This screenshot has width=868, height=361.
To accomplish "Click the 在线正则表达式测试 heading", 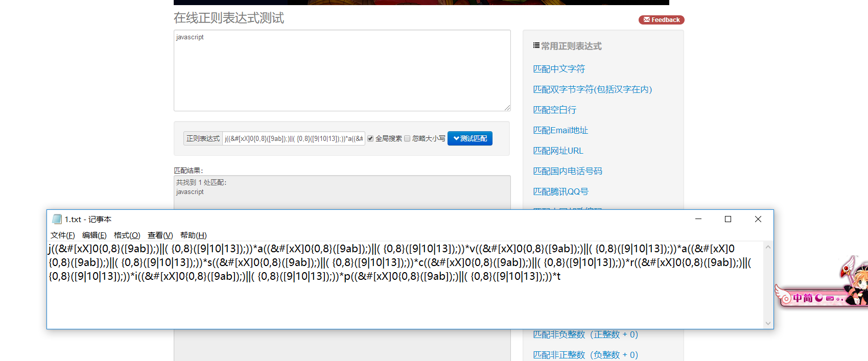I will [229, 18].
